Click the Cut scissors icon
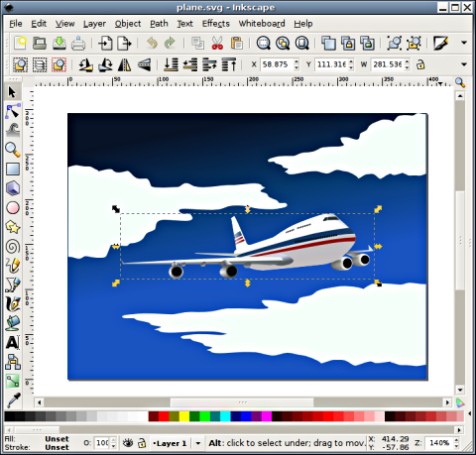This screenshot has height=455, width=476. click(x=217, y=44)
